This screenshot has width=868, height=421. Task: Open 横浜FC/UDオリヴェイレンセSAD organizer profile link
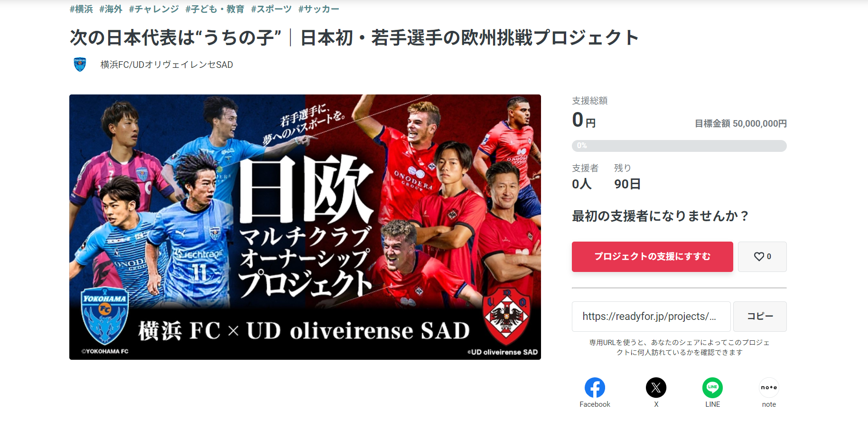point(167,65)
